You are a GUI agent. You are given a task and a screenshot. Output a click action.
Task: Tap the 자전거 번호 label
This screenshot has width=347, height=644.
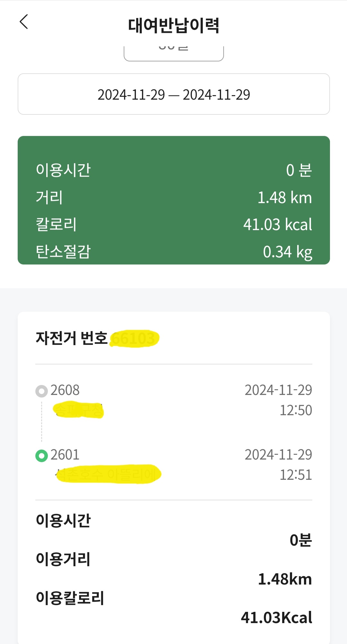pyautogui.click(x=72, y=338)
